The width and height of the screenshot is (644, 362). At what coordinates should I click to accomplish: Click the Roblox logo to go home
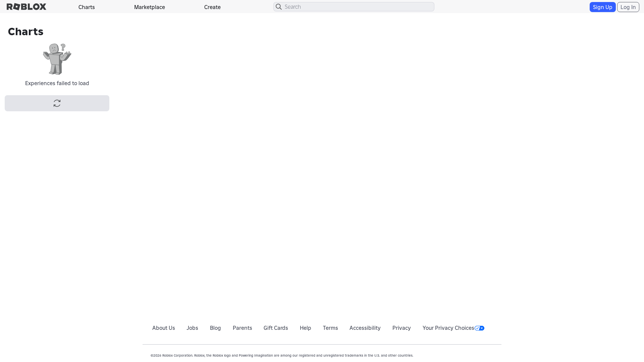click(x=26, y=7)
